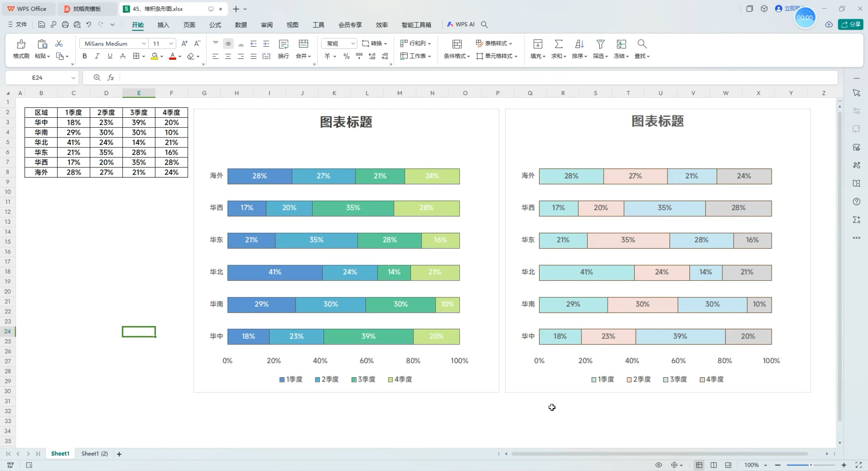Viewport: 868px width, 471px height.
Task: Click the percent style icon
Action: (346, 56)
